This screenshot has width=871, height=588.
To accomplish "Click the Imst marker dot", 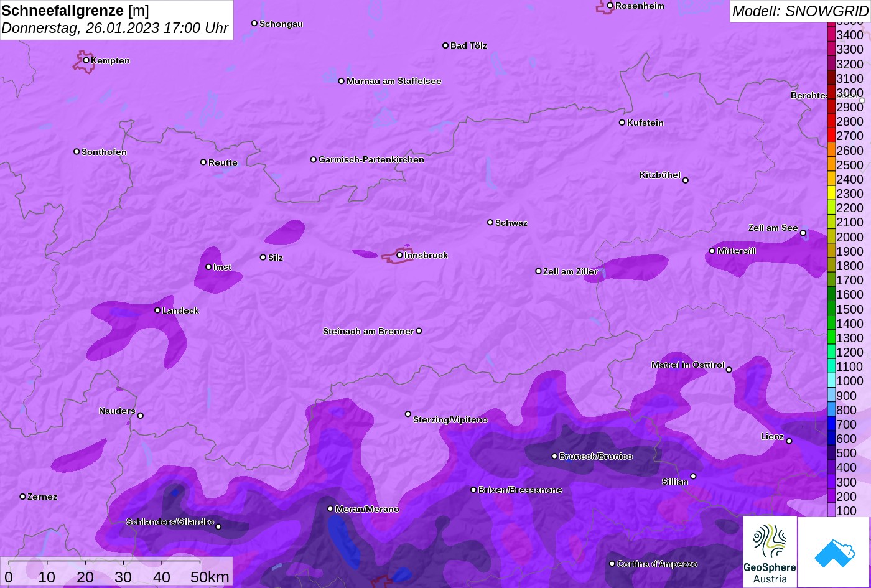I will 208,267.
